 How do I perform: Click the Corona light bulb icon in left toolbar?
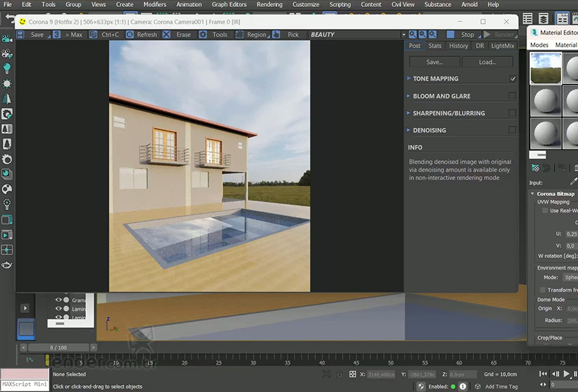(x=7, y=69)
